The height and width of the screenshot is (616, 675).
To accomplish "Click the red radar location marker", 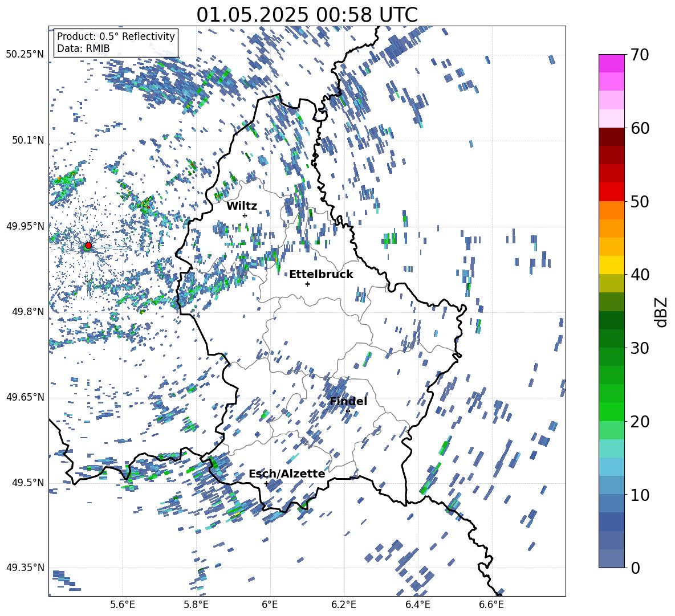I will [x=88, y=245].
